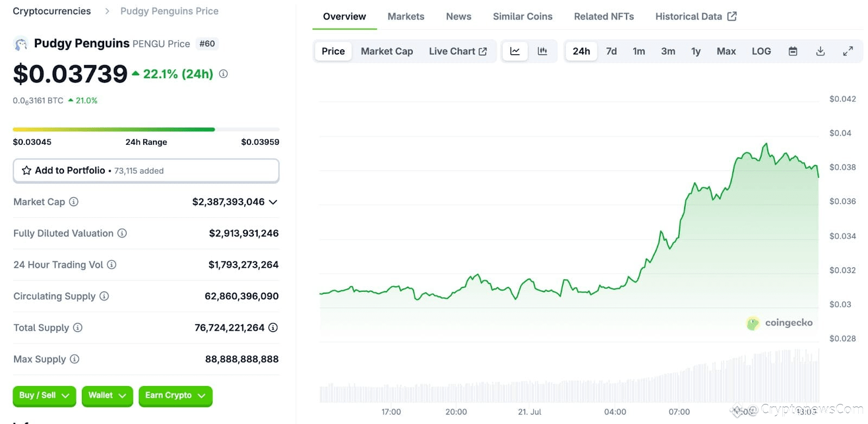
Task: Click the star icon on Add to Portfolio
Action: point(27,171)
